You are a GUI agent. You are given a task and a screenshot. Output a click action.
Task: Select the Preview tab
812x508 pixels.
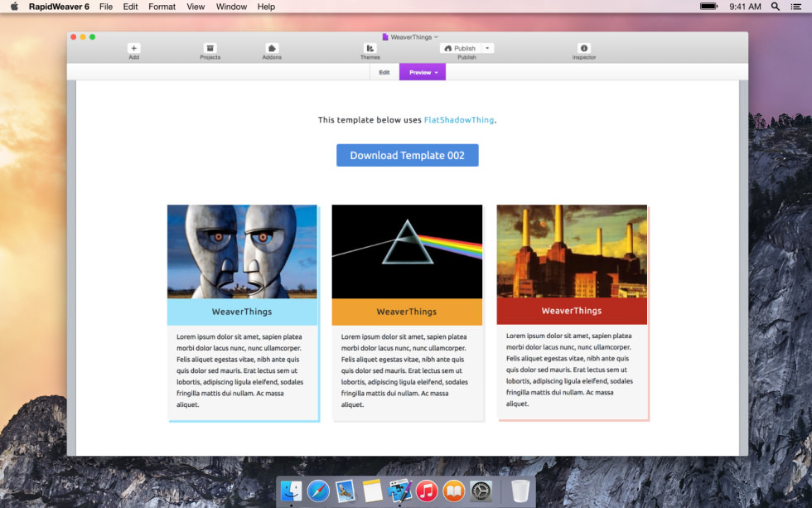[x=423, y=72]
